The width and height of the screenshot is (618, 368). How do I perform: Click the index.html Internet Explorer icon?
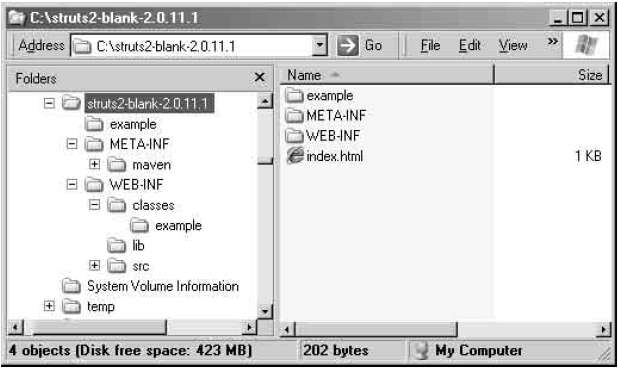tap(295, 156)
